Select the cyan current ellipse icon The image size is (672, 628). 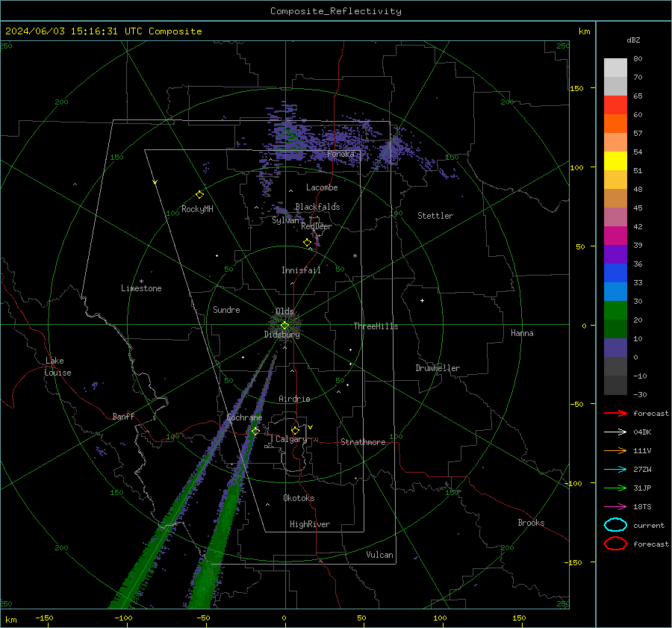[x=615, y=525]
